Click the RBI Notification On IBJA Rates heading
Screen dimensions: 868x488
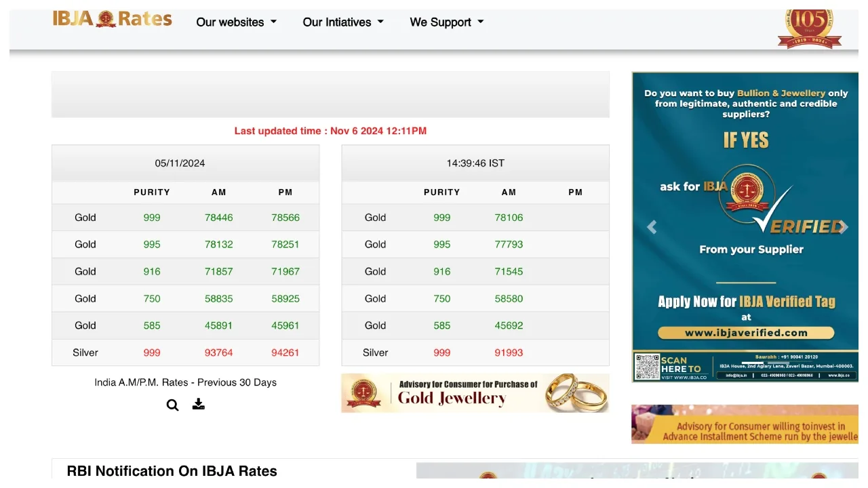[x=172, y=471]
